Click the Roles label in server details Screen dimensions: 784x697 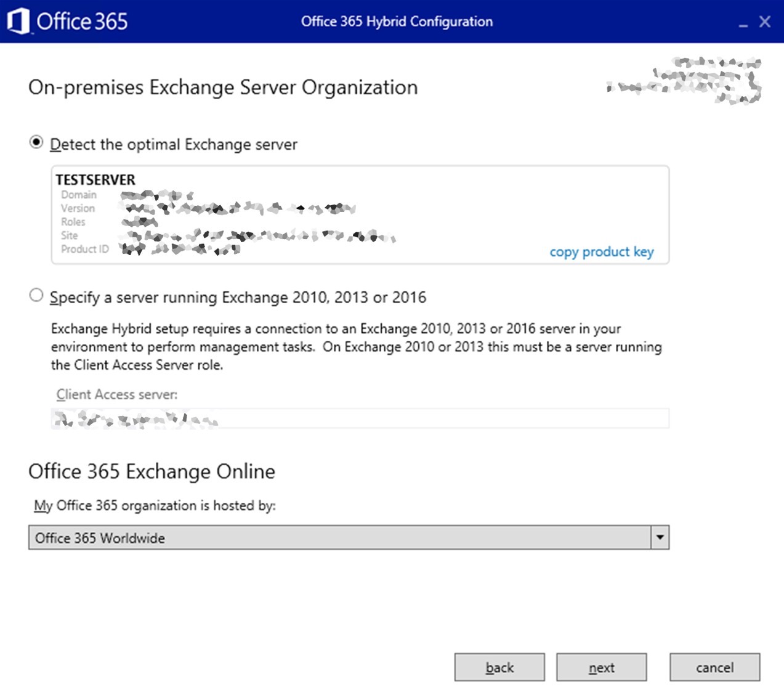(x=73, y=222)
